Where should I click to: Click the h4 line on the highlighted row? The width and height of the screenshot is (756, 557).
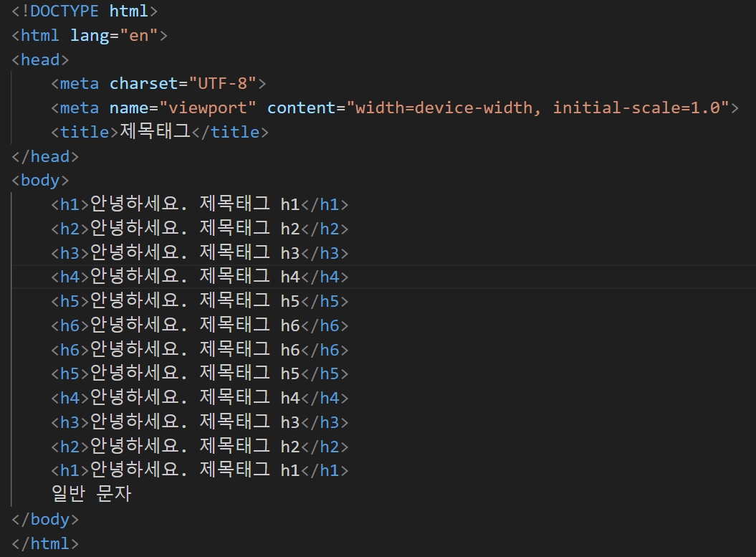(x=200, y=276)
